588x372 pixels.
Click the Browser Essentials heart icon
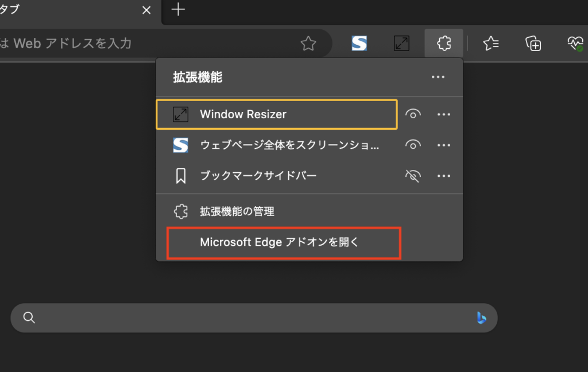pos(575,44)
